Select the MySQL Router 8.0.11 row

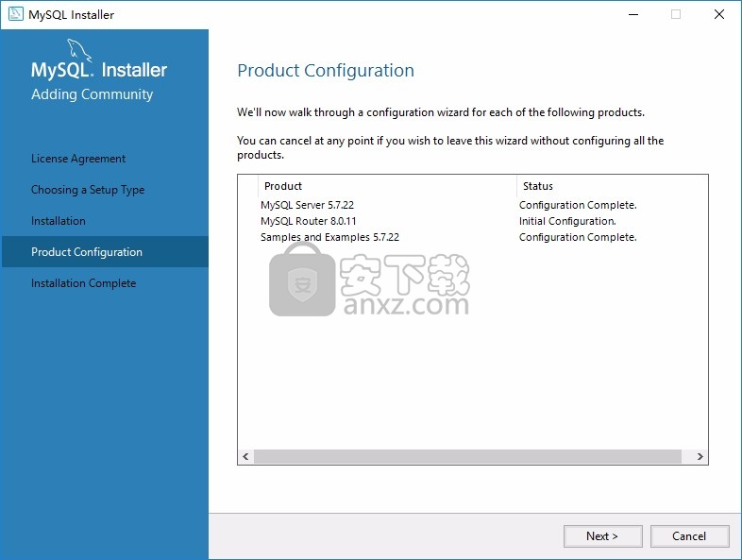tap(472, 221)
